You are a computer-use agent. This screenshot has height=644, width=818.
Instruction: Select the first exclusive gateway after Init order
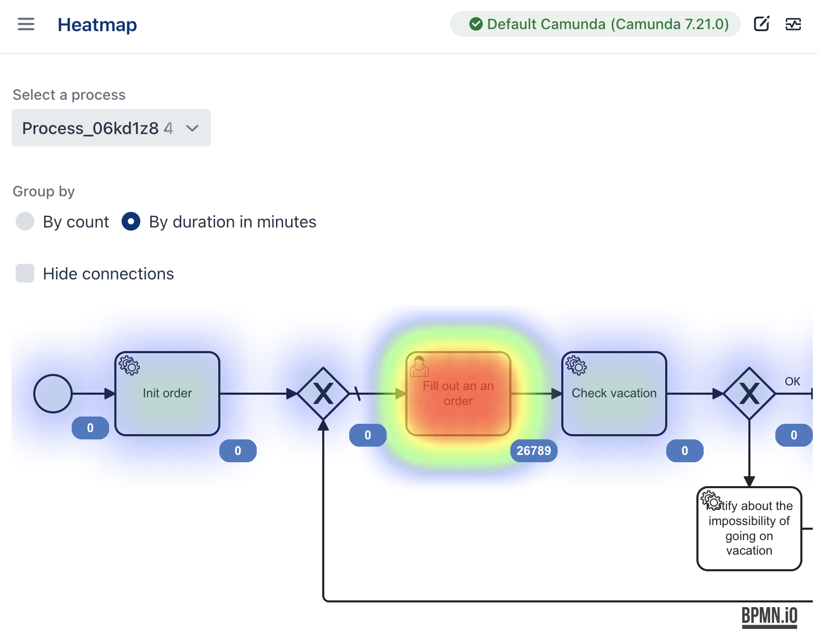323,394
